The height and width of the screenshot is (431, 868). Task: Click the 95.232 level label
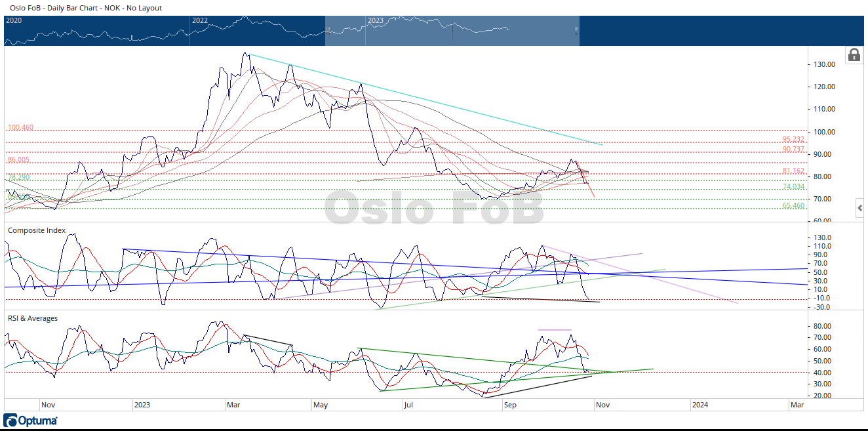(x=793, y=139)
